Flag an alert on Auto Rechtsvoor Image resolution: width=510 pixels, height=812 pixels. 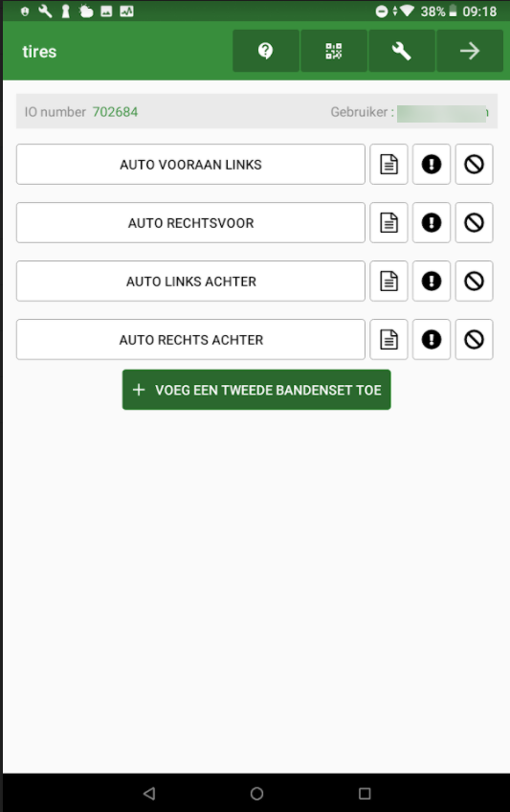tap(432, 223)
